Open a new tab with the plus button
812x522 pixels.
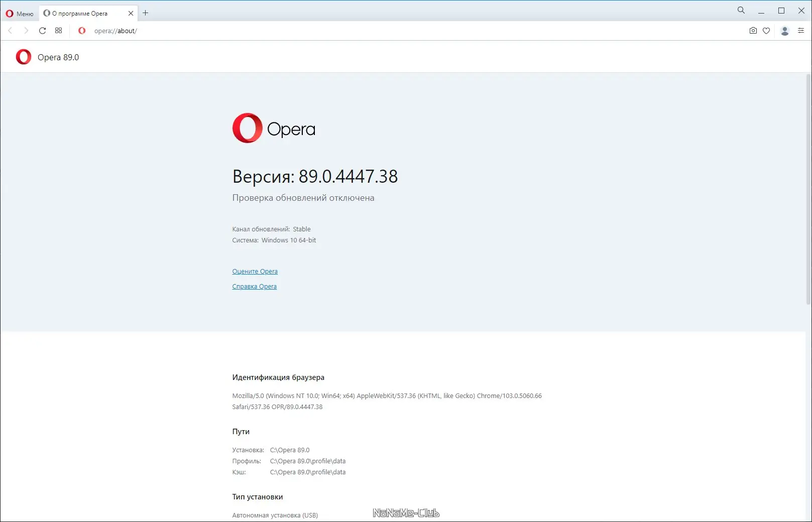[x=145, y=13]
